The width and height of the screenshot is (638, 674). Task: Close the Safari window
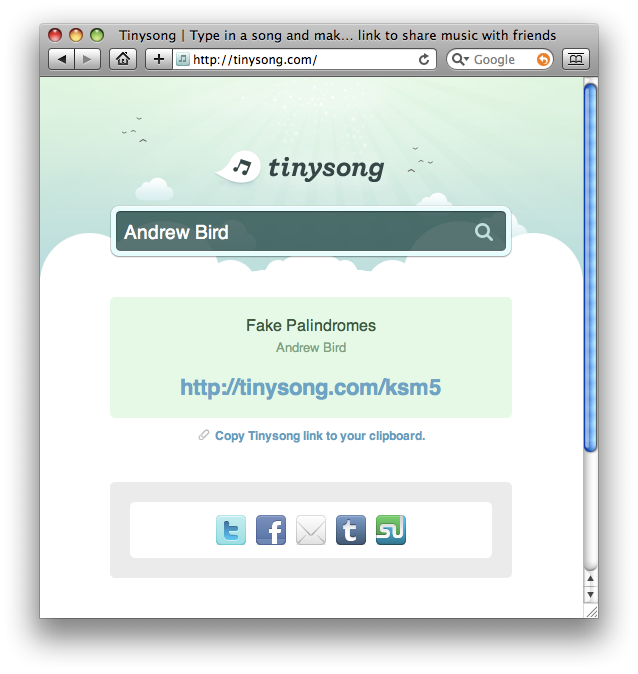(x=55, y=35)
